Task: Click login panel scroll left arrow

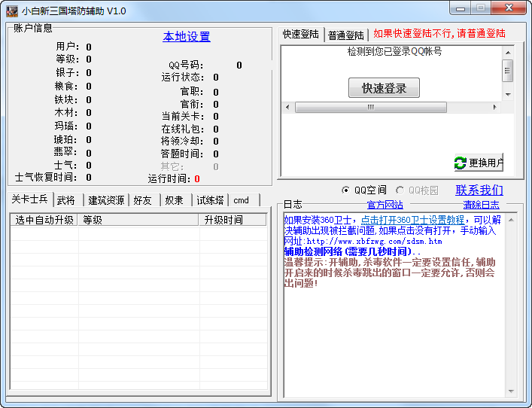Action: click(287, 107)
